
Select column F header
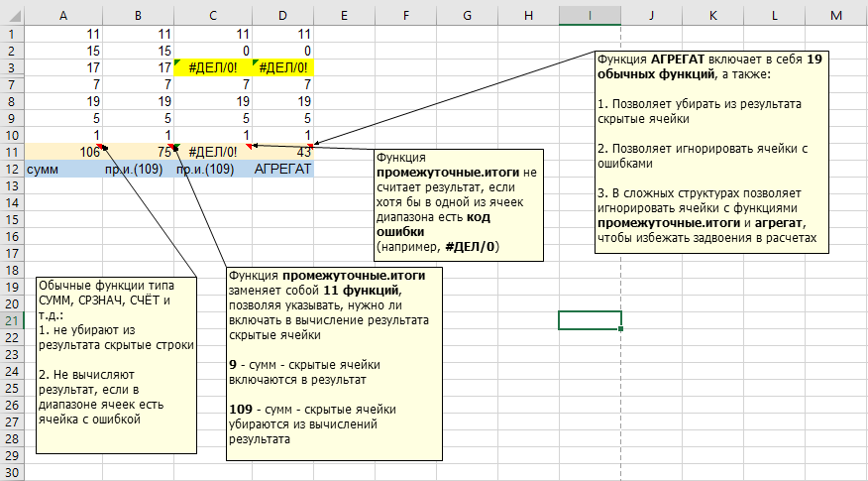pyautogui.click(x=406, y=16)
